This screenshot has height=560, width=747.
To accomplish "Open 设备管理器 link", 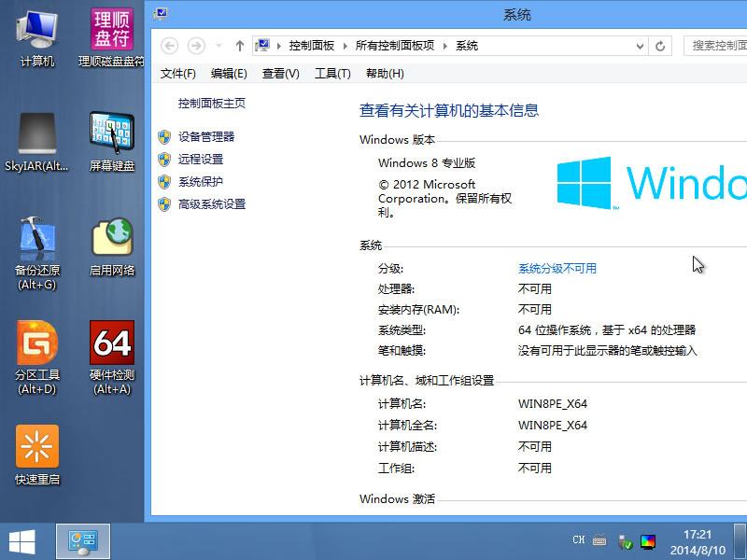I will pyautogui.click(x=206, y=137).
